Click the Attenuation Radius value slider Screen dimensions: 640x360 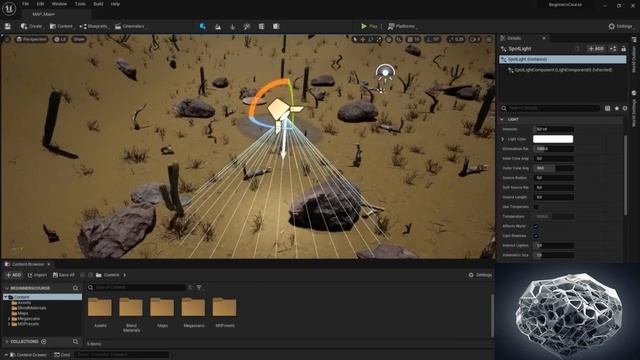(x=553, y=149)
